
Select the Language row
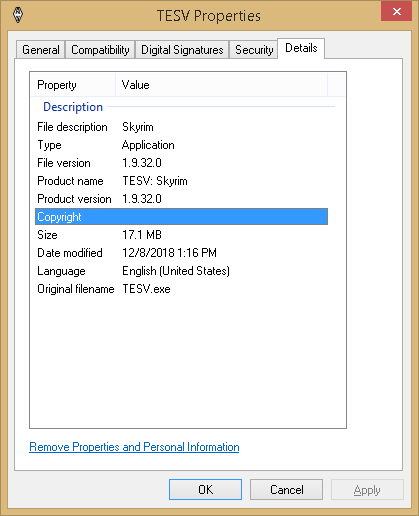pyautogui.click(x=181, y=271)
